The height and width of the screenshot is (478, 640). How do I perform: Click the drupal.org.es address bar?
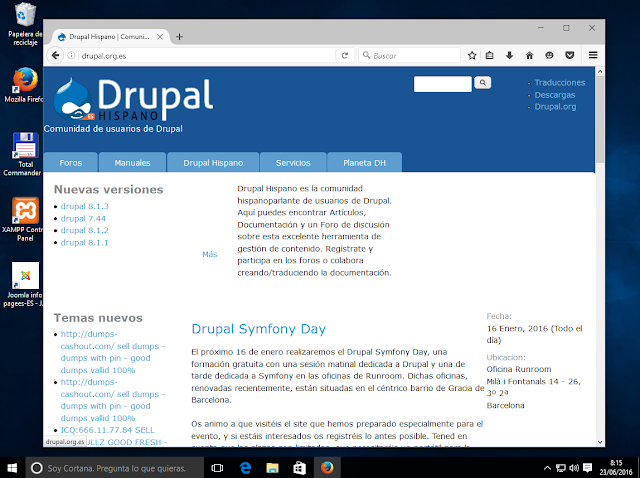(x=207, y=56)
